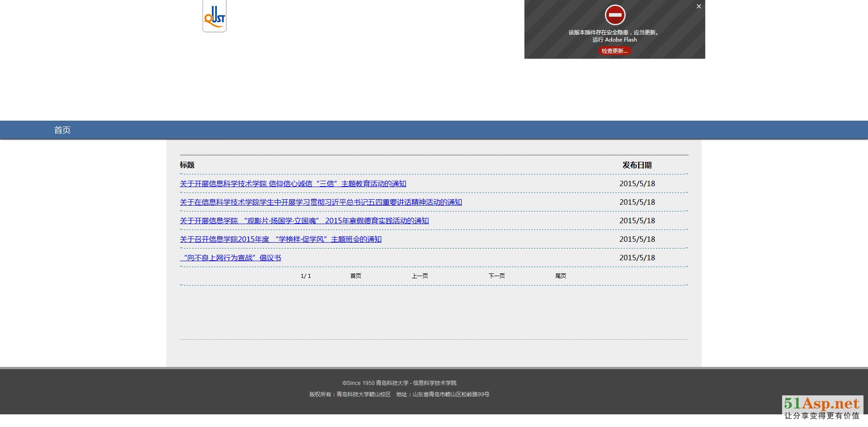This screenshot has height=427, width=868.
Task: Click the 上一页 previous page link
Action: pos(420,276)
